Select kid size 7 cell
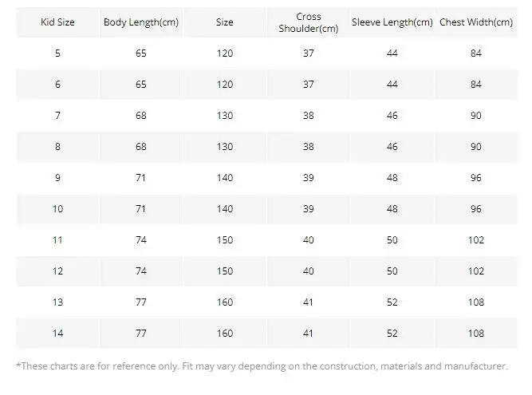This screenshot has width=532, height=395. [x=57, y=116]
